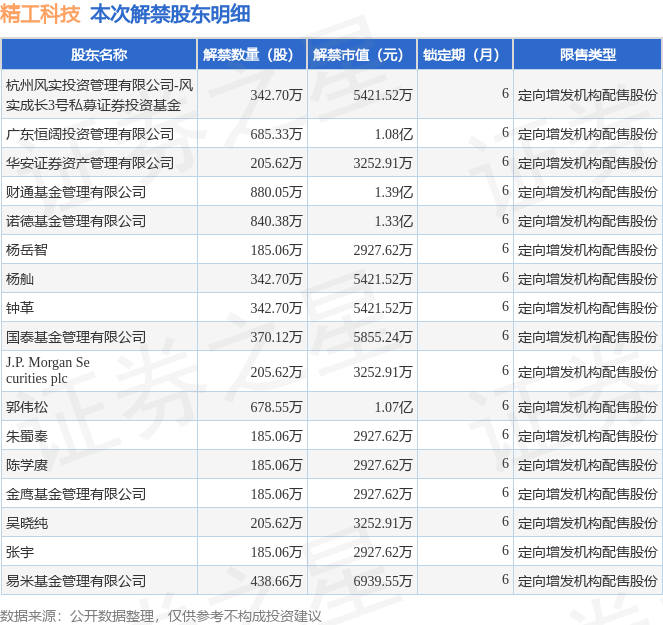Click the 840.38万 share quantity value
The height and width of the screenshot is (625, 663).
(x=277, y=221)
